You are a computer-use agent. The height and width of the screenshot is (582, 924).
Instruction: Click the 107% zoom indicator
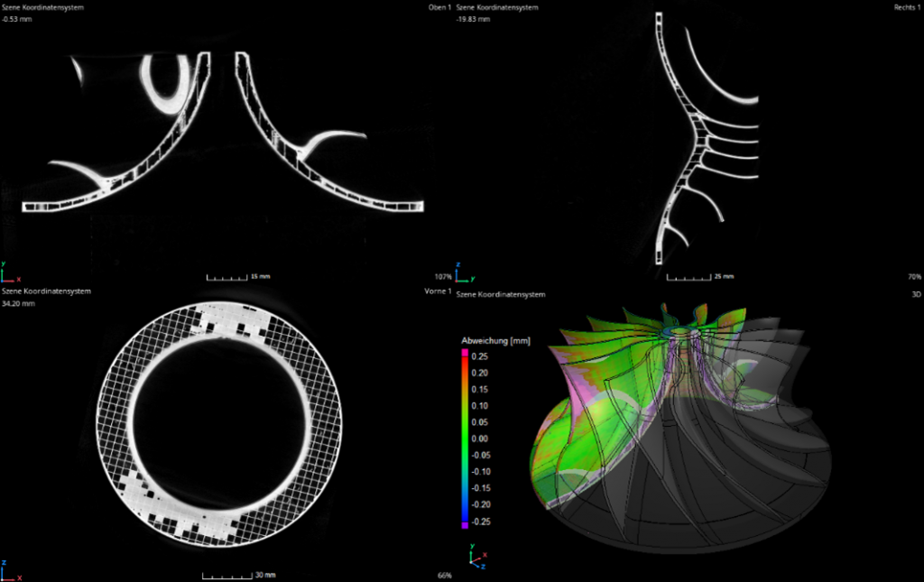(x=442, y=277)
